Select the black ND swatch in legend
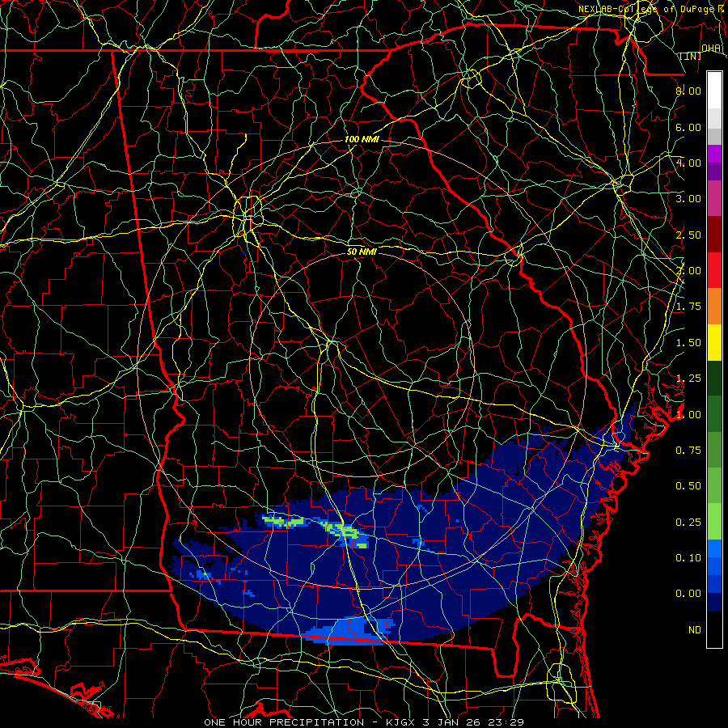The height and width of the screenshot is (728, 728). [x=714, y=629]
